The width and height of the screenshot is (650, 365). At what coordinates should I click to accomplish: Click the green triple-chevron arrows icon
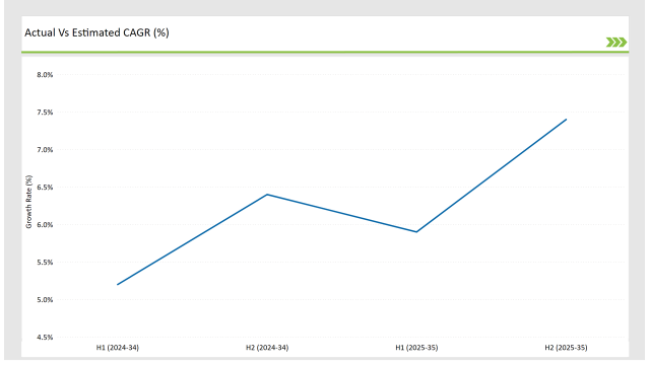point(616,42)
